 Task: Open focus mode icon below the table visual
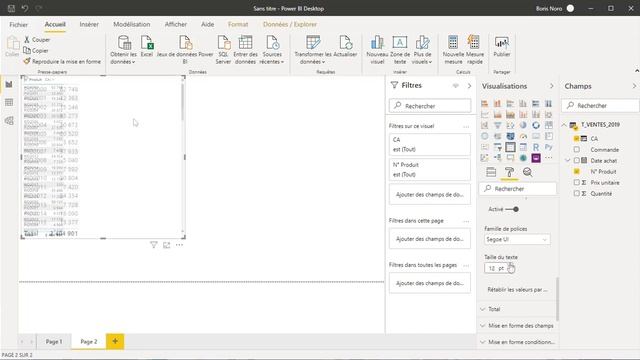click(x=167, y=245)
